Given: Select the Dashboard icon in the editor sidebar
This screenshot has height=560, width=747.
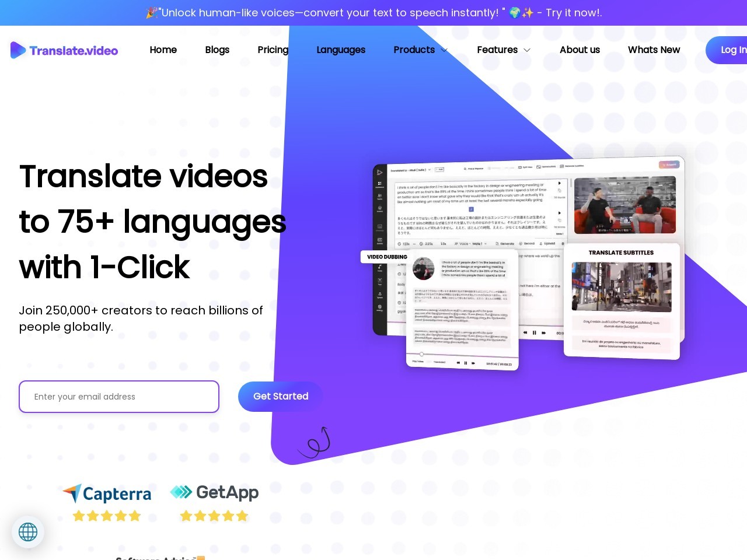Looking at the screenshot, I should tap(379, 184).
